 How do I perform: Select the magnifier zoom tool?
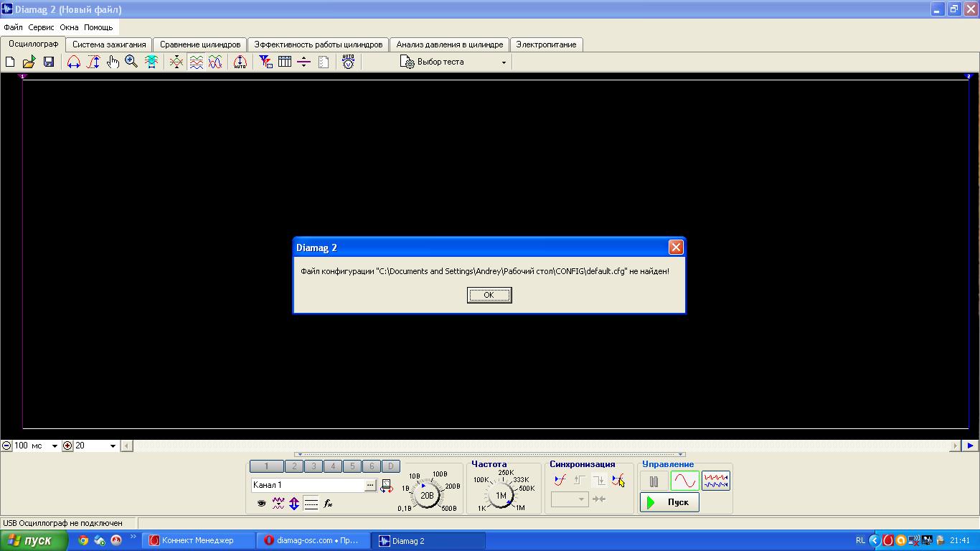pos(131,62)
